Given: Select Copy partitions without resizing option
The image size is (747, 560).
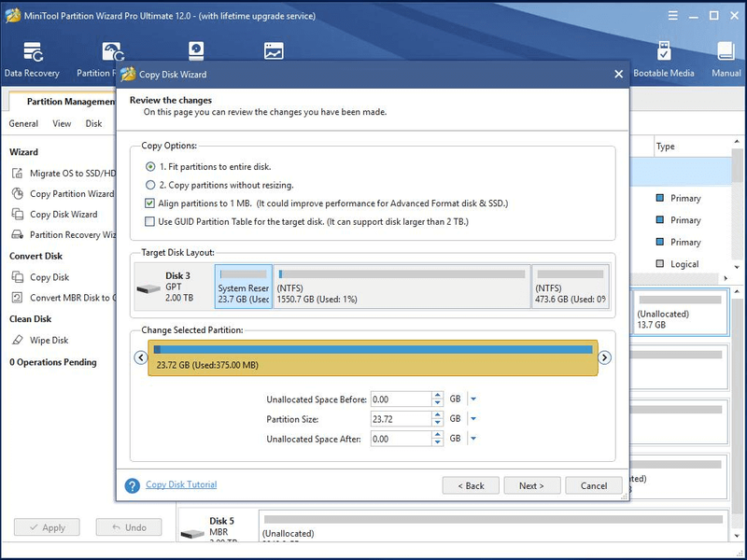Looking at the screenshot, I should tap(150, 185).
